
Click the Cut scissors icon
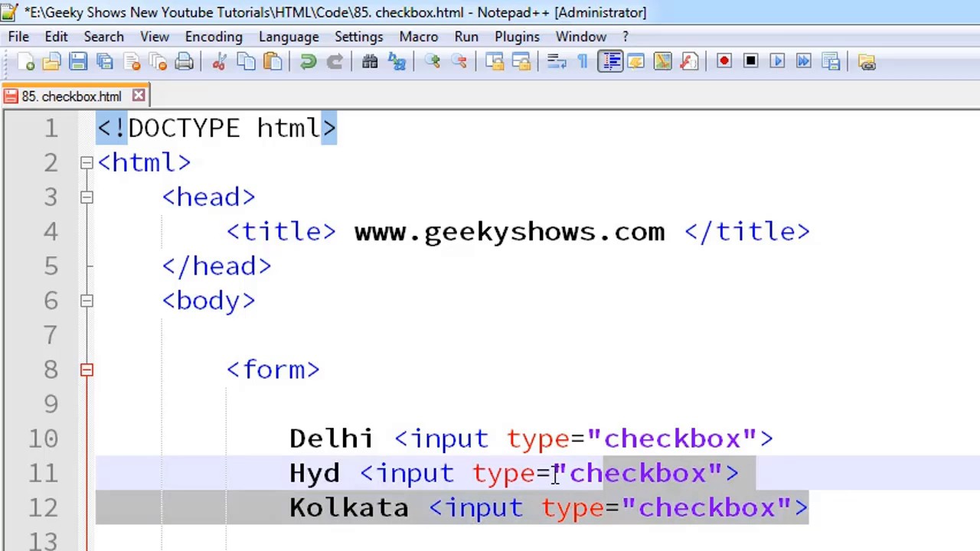click(219, 62)
